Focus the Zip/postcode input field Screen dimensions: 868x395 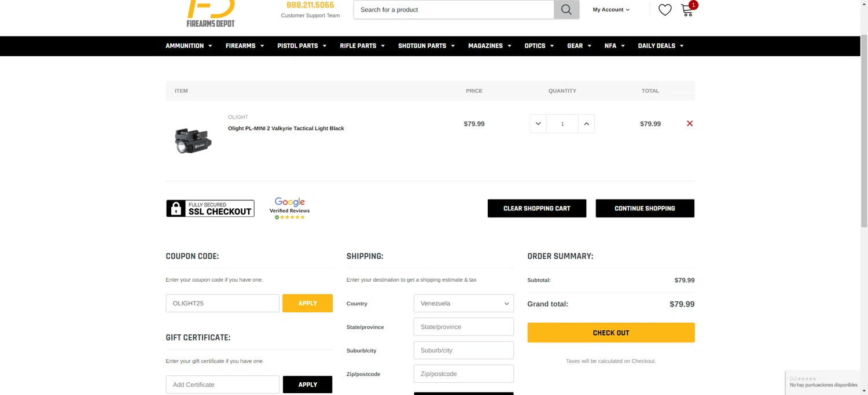pyautogui.click(x=464, y=374)
